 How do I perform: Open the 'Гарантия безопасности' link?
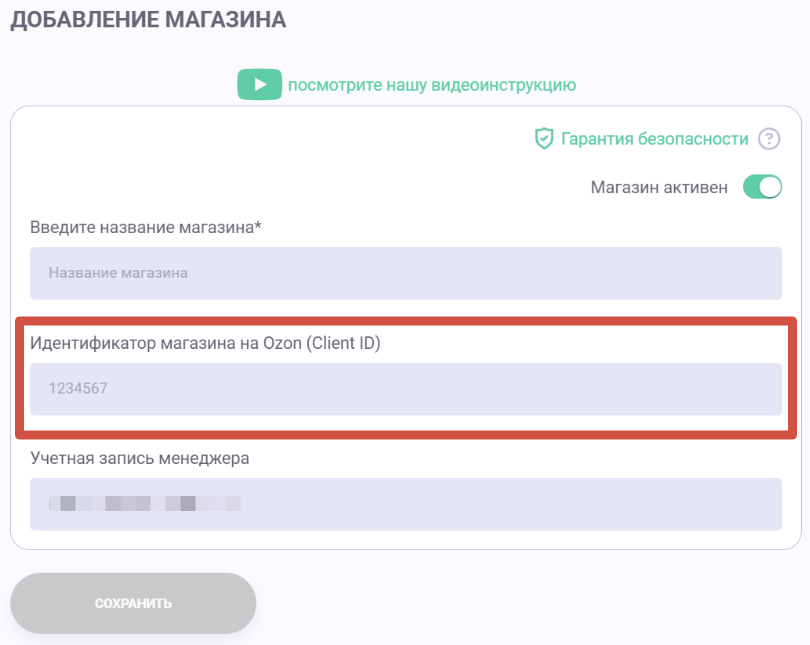654,139
